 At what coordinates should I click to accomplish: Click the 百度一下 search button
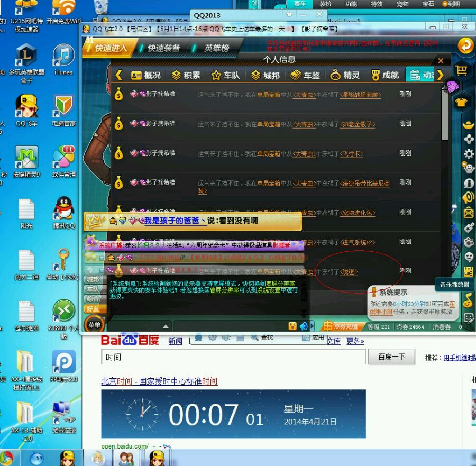[x=391, y=357]
